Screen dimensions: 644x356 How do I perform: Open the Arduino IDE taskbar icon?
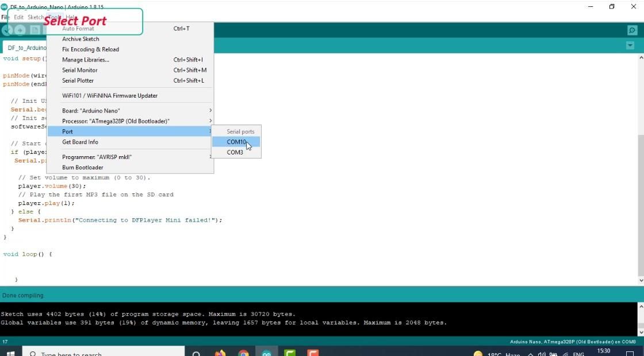tap(266, 353)
